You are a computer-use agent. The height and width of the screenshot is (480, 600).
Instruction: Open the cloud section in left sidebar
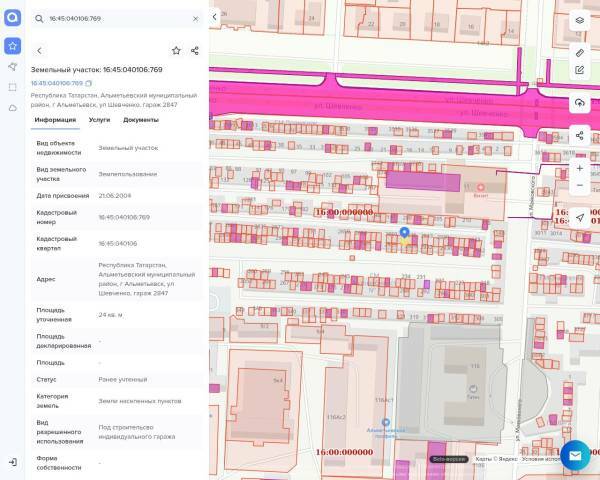pos(12,107)
